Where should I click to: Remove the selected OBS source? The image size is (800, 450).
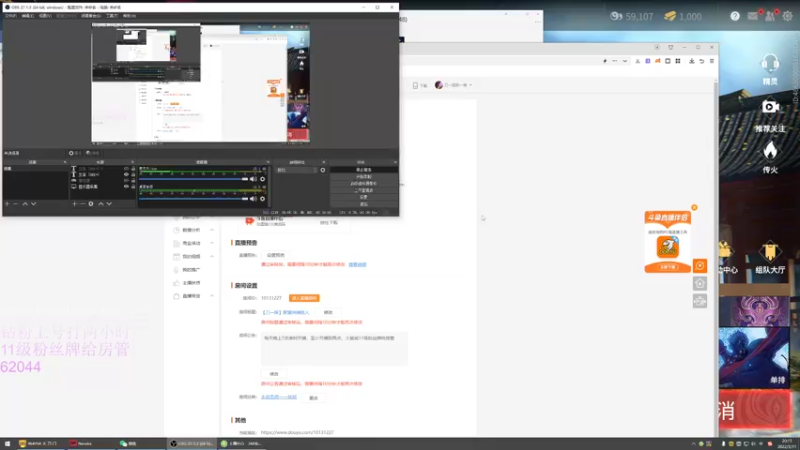83,204
